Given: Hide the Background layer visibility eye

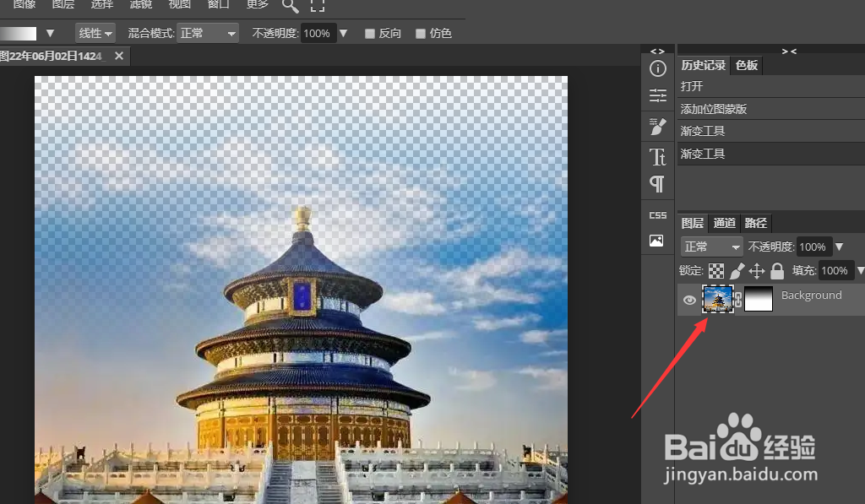Looking at the screenshot, I should pos(689,300).
